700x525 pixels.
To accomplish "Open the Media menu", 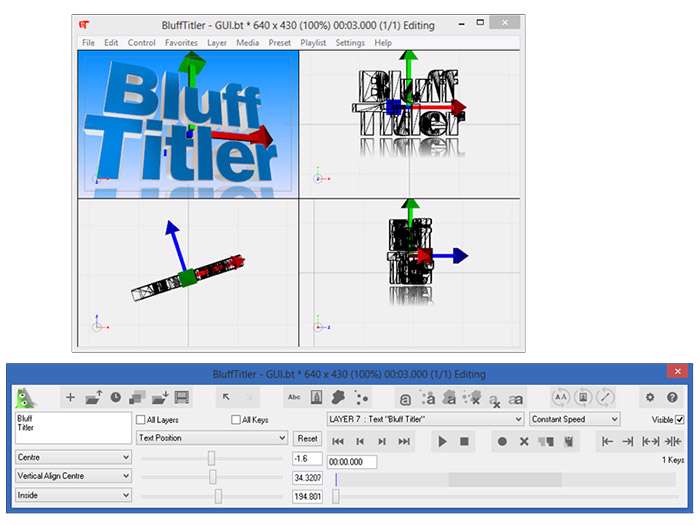I will pyautogui.click(x=248, y=43).
